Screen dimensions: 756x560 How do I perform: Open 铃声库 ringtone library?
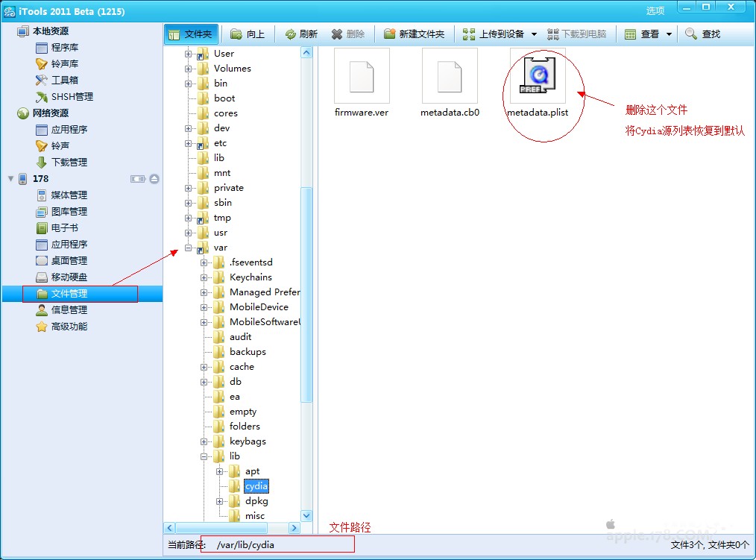tap(65, 64)
